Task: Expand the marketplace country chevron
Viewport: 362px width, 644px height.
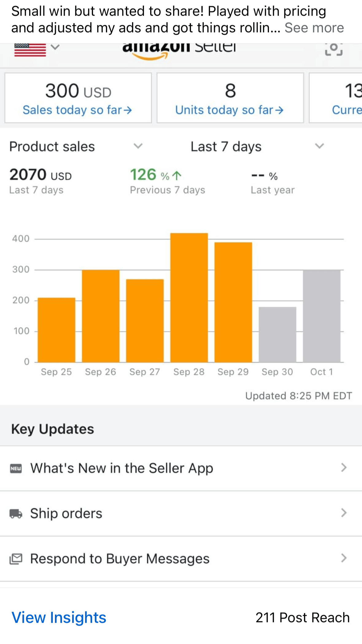Action: (x=55, y=47)
